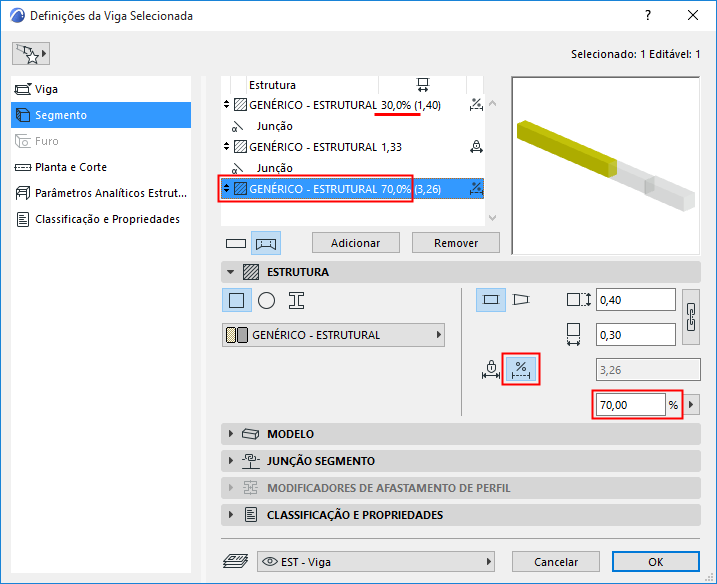Select uniform segment type icon
The image size is (717, 584).
click(491, 300)
